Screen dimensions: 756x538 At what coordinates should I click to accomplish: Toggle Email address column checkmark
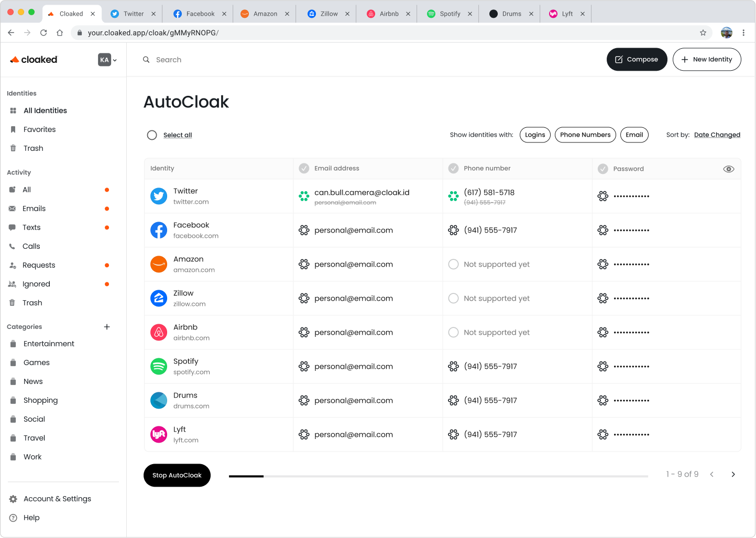(304, 168)
